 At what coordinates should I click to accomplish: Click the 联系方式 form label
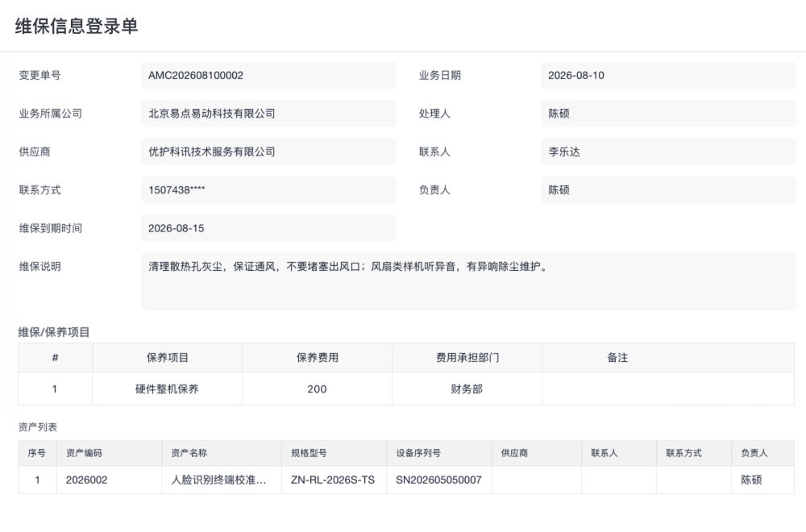[39, 189]
